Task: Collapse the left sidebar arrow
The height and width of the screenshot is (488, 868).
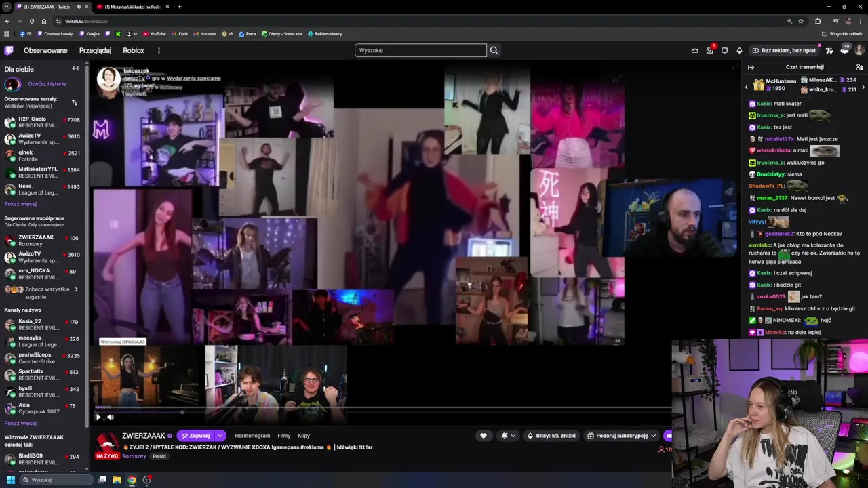Action: [x=75, y=68]
